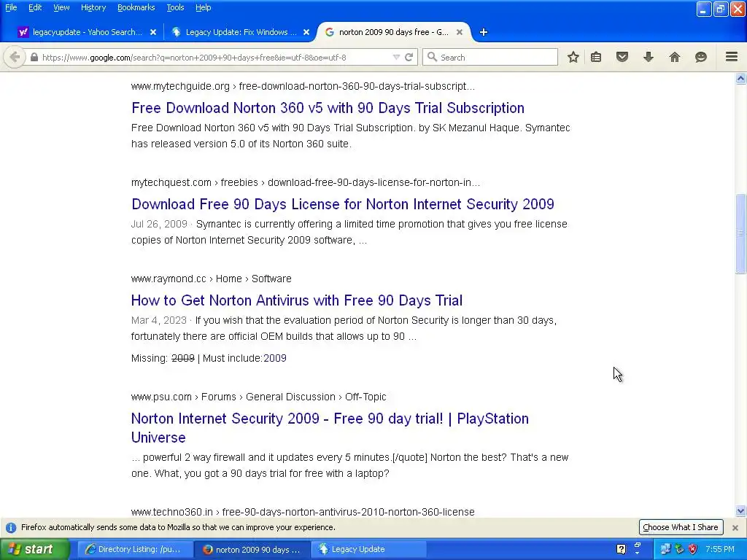Click the safely remove hardware tray icon
The width and height of the screenshot is (747, 560).
(x=679, y=549)
